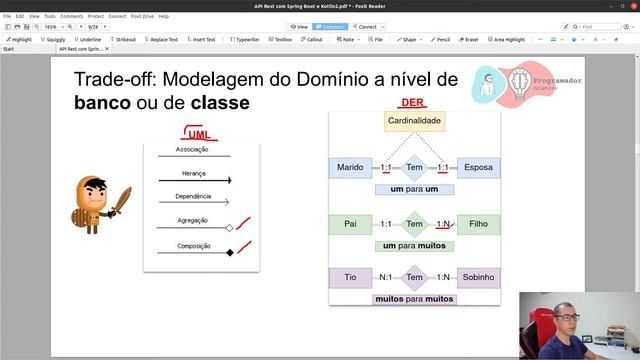The image size is (640, 360).
Task: Click the Marido entity box
Action: [350, 168]
